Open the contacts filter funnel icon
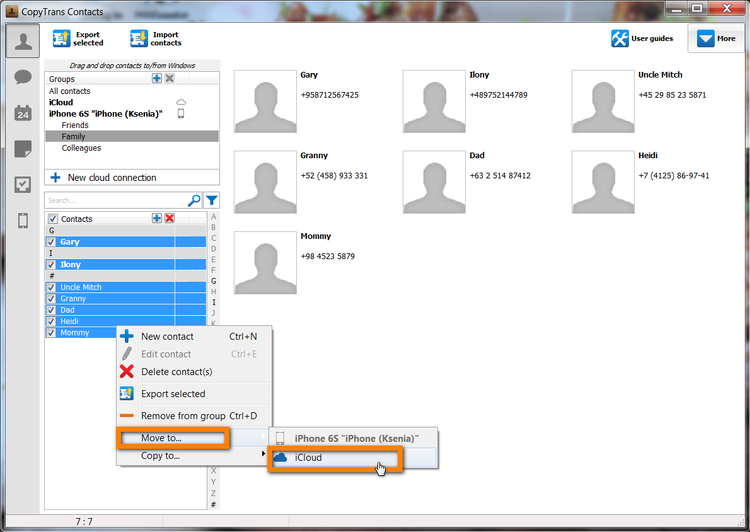Image resolution: width=750 pixels, height=532 pixels. [x=211, y=200]
